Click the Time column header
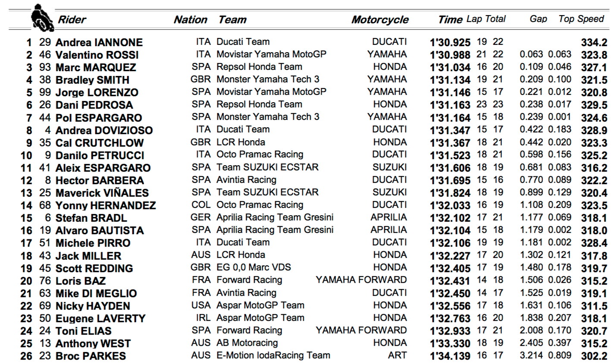611x364 pixels. 450,20
